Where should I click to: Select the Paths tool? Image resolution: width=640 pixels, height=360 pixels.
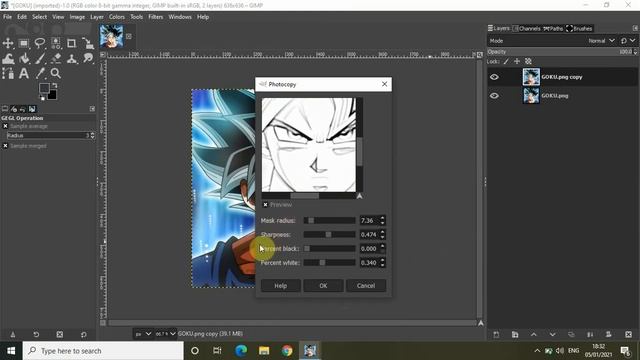8,73
